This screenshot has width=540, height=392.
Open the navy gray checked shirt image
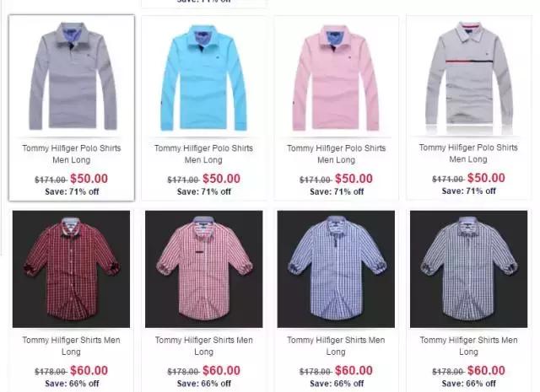pos(469,269)
